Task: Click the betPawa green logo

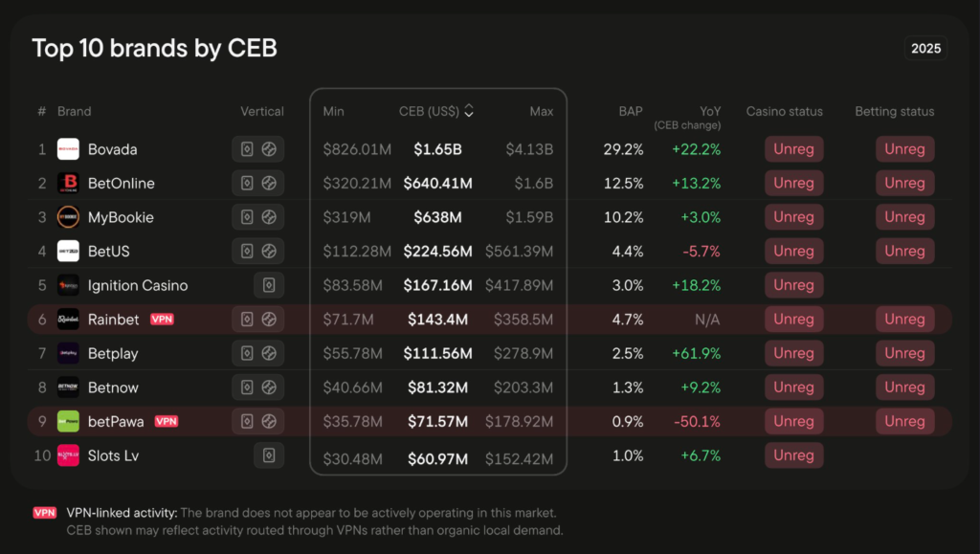Action: (x=68, y=421)
